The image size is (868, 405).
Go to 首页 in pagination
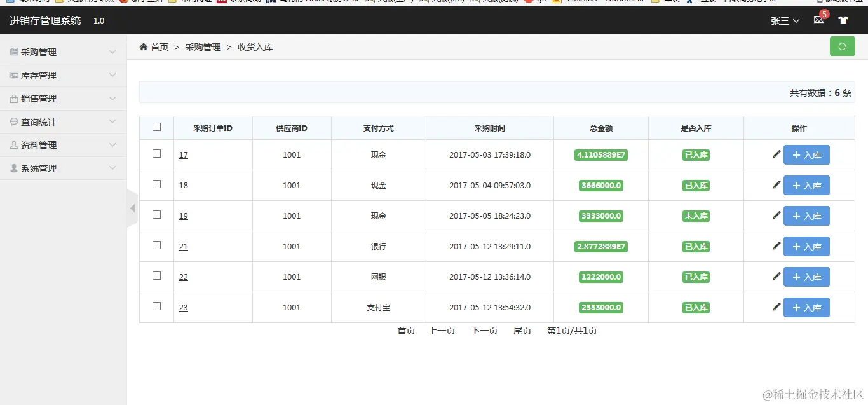click(406, 331)
